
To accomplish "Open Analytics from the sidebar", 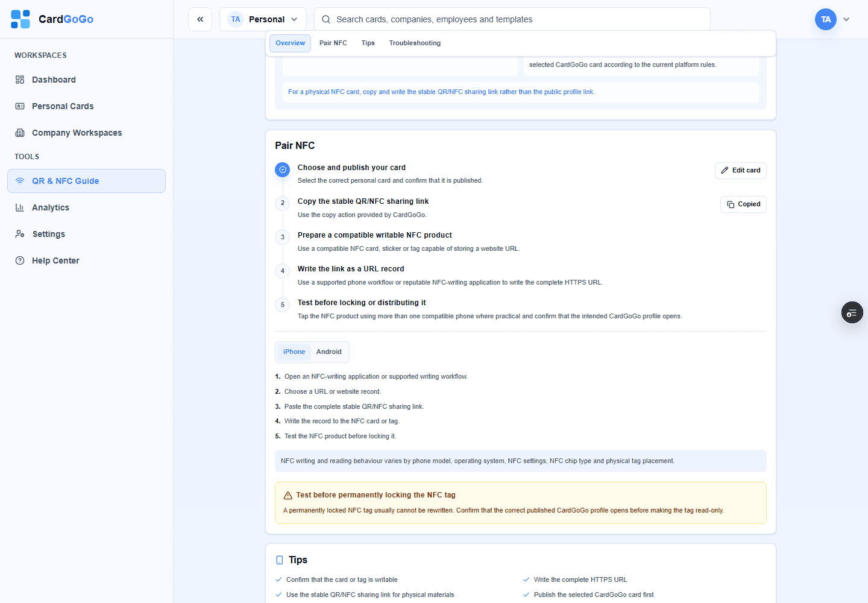I will tap(86, 207).
